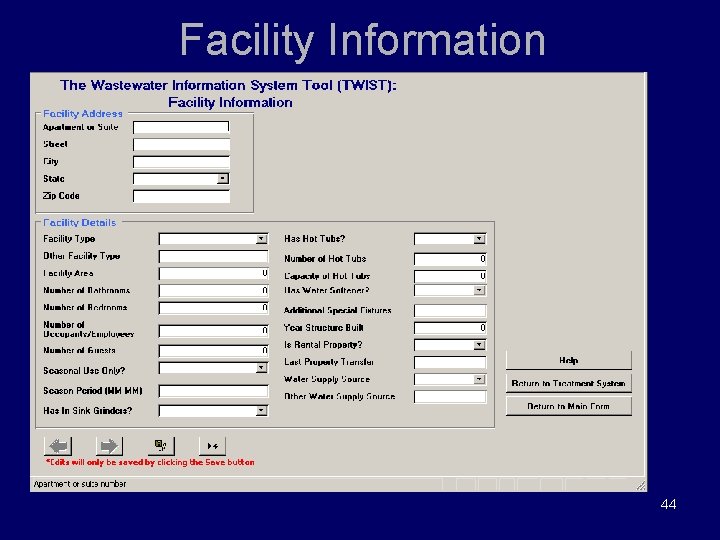Click the Last Property Transfer field
This screenshot has height=540, width=720.
pyautogui.click(x=450, y=362)
